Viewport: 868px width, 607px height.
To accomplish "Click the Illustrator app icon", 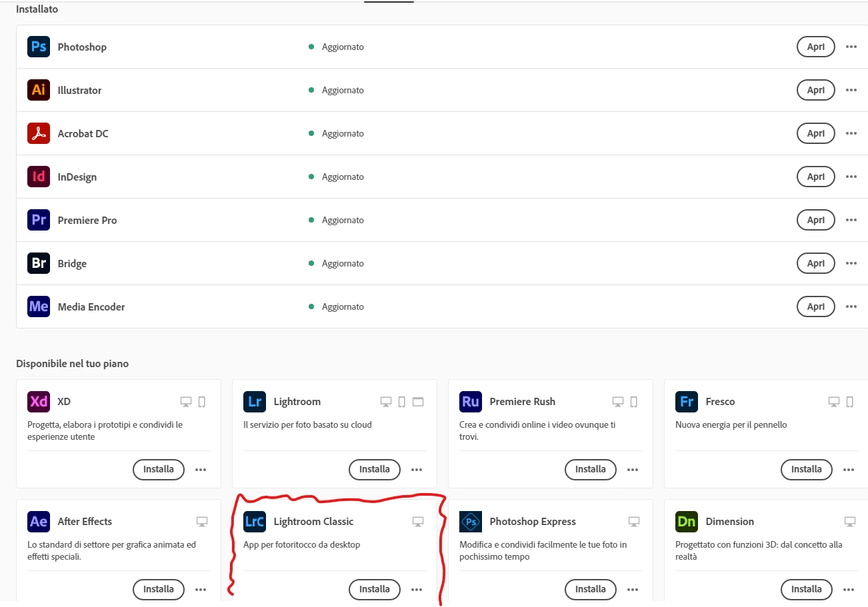I will [39, 90].
